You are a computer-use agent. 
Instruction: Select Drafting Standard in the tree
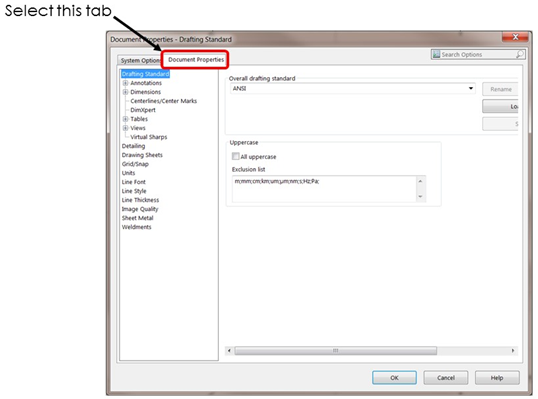[145, 74]
